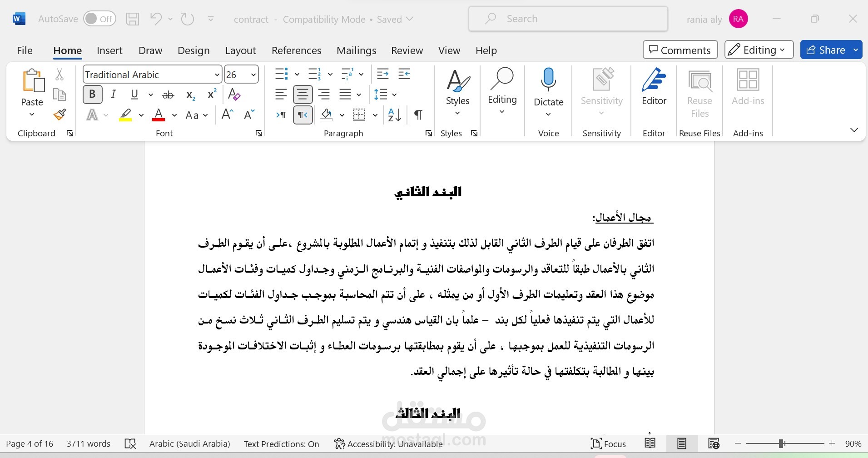The height and width of the screenshot is (458, 868).
Task: Toggle Underline formatting
Action: coord(134,95)
